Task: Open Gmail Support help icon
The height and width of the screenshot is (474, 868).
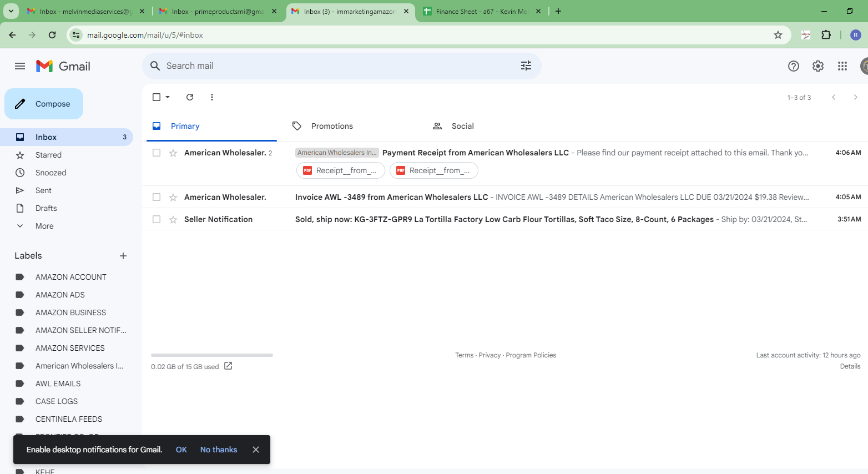Action: pos(794,66)
